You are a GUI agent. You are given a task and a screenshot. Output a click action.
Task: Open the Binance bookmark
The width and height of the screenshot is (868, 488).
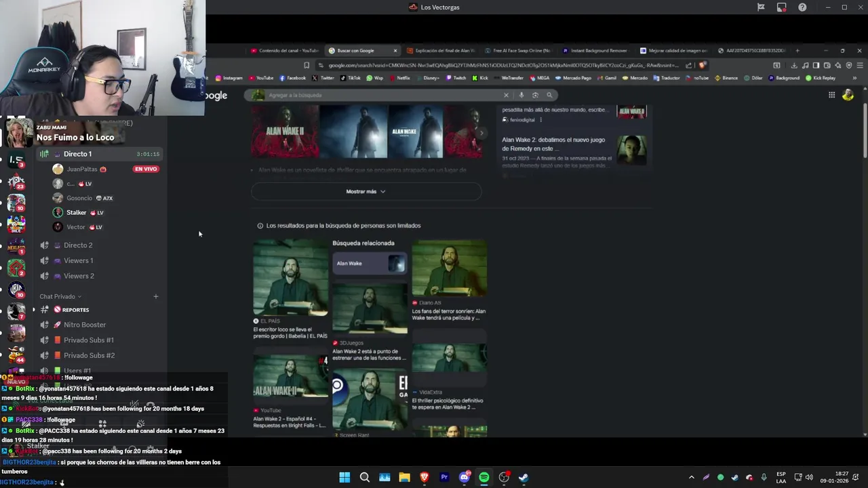pos(726,78)
